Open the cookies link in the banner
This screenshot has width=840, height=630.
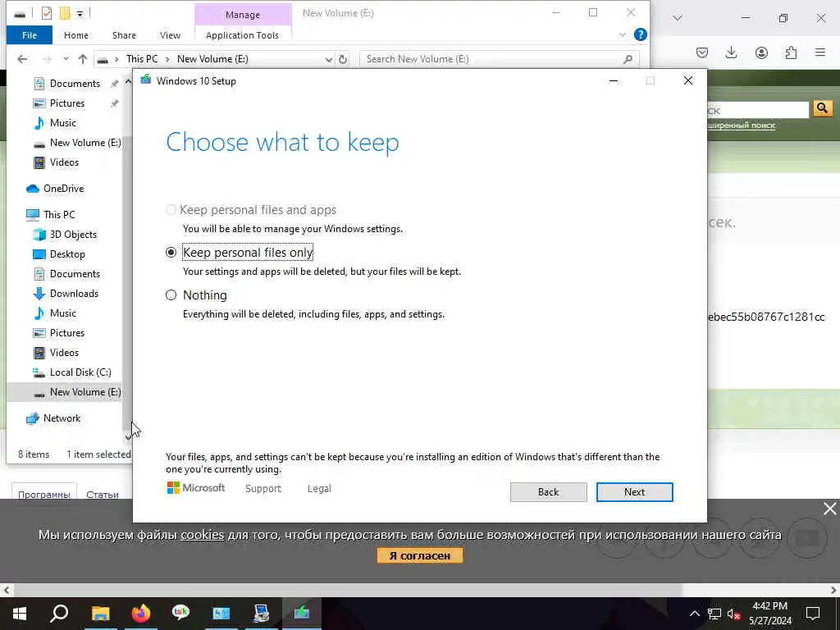pos(202,535)
